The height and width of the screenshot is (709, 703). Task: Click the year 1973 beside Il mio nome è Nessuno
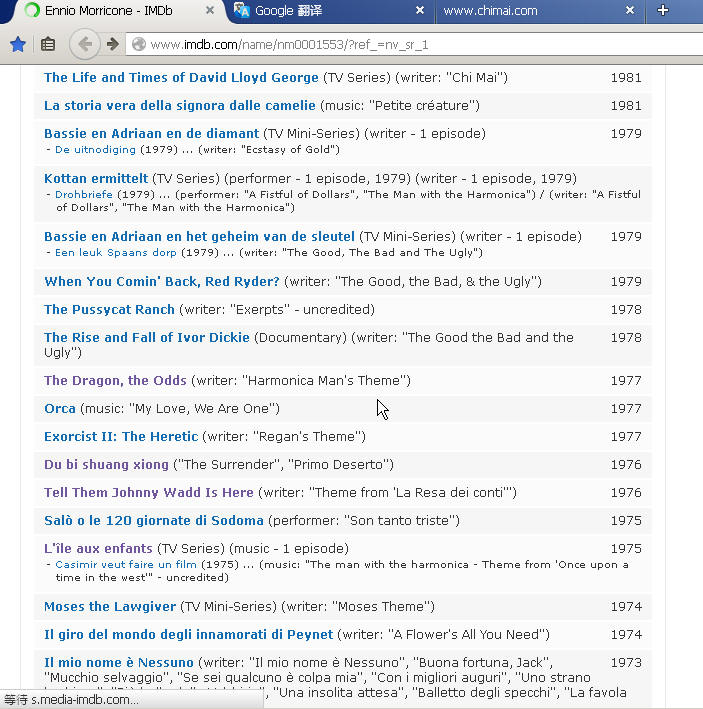(626, 662)
